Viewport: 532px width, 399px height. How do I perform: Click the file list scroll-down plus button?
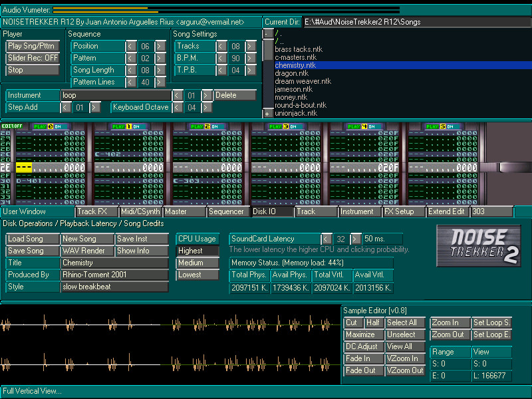(268, 114)
